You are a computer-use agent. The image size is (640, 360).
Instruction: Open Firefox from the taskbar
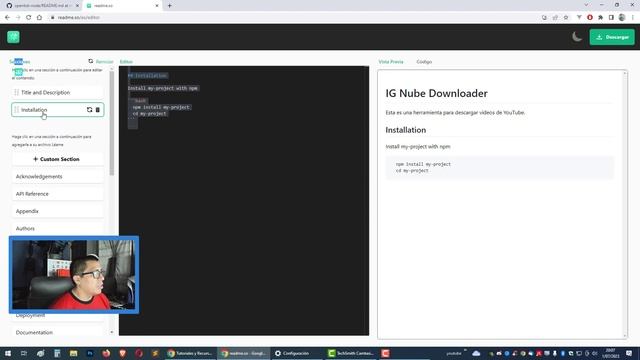106,353
